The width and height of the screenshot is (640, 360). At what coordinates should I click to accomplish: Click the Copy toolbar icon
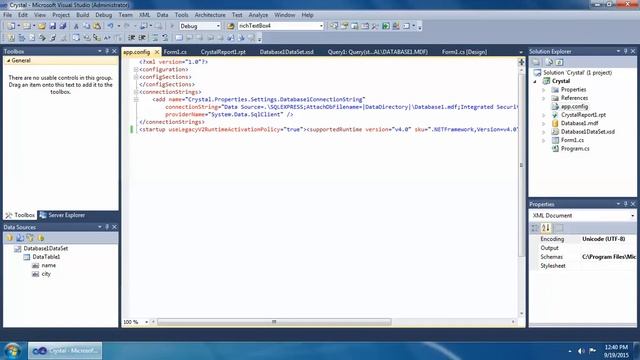[x=87, y=26]
